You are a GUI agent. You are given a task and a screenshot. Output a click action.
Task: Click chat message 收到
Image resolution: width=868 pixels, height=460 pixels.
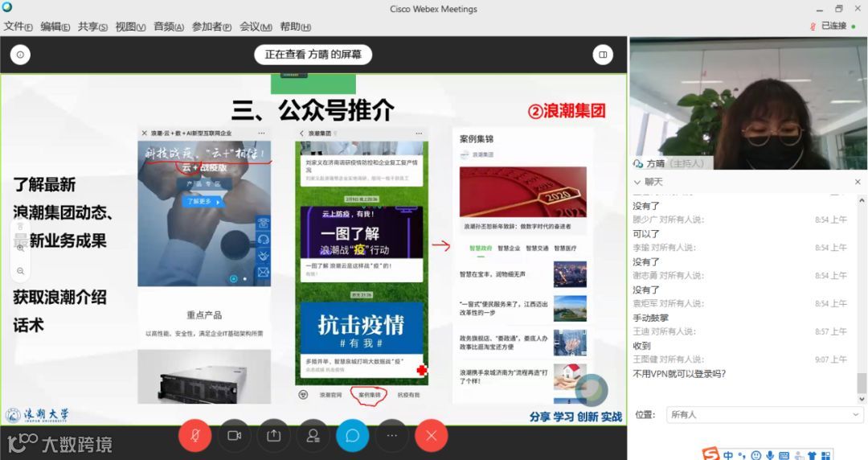click(x=641, y=346)
